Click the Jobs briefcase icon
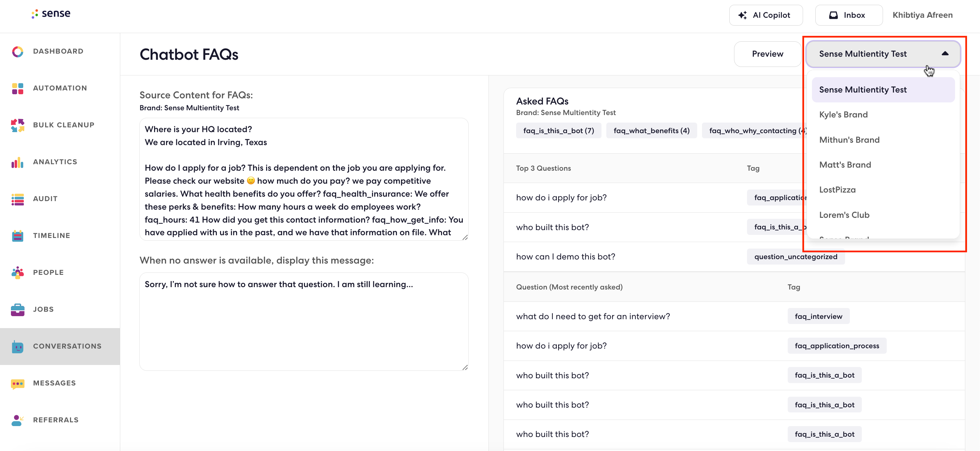The height and width of the screenshot is (451, 980). click(17, 310)
